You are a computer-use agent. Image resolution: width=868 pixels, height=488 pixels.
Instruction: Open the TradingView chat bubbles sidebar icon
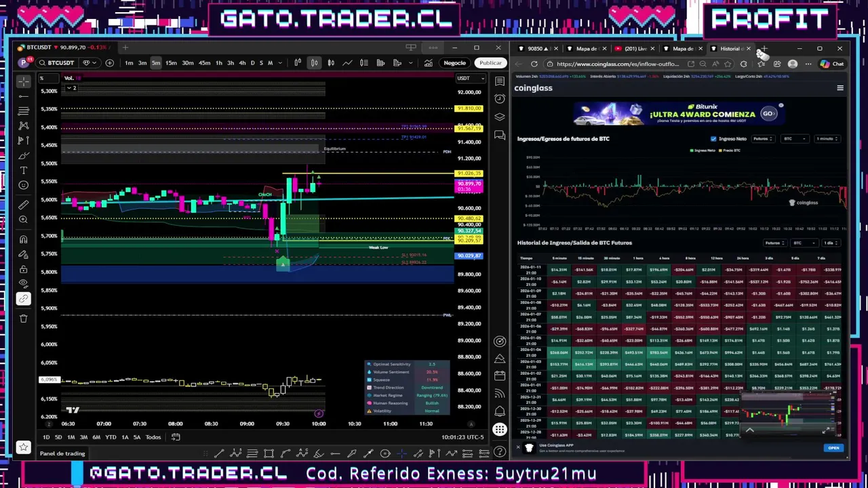(x=500, y=135)
